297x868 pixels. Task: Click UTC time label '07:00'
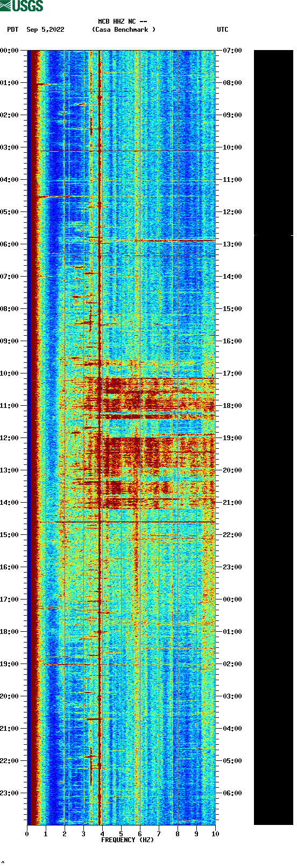[x=232, y=51]
